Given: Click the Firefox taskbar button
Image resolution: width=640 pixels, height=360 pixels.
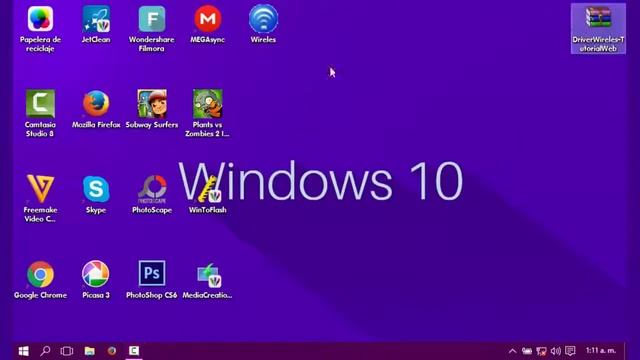Looking at the screenshot, I should coord(112,351).
